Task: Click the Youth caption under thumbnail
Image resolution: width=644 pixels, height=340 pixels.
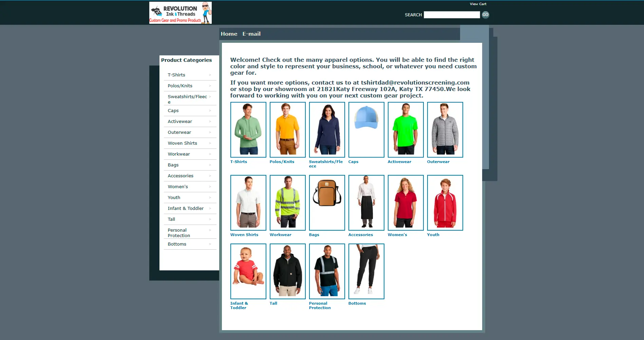Action: pos(433,235)
